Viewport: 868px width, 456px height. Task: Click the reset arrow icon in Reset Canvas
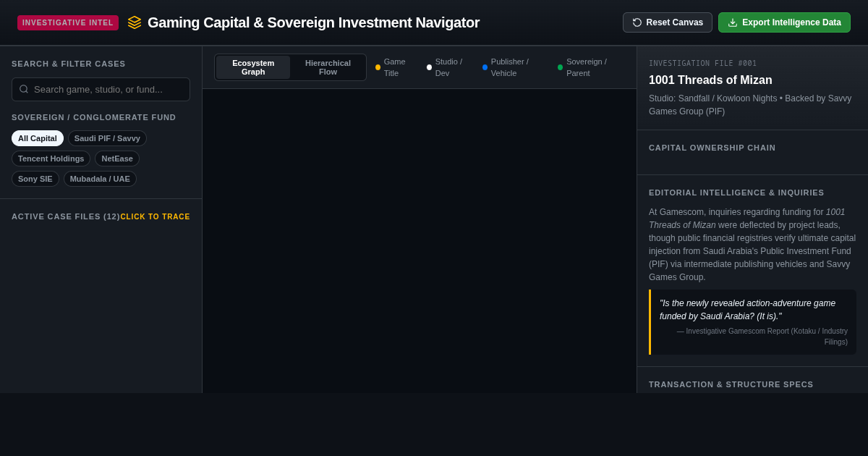pyautogui.click(x=637, y=22)
